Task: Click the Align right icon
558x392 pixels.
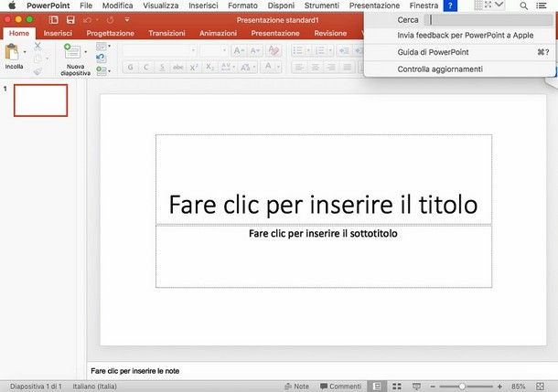Action: [331, 68]
